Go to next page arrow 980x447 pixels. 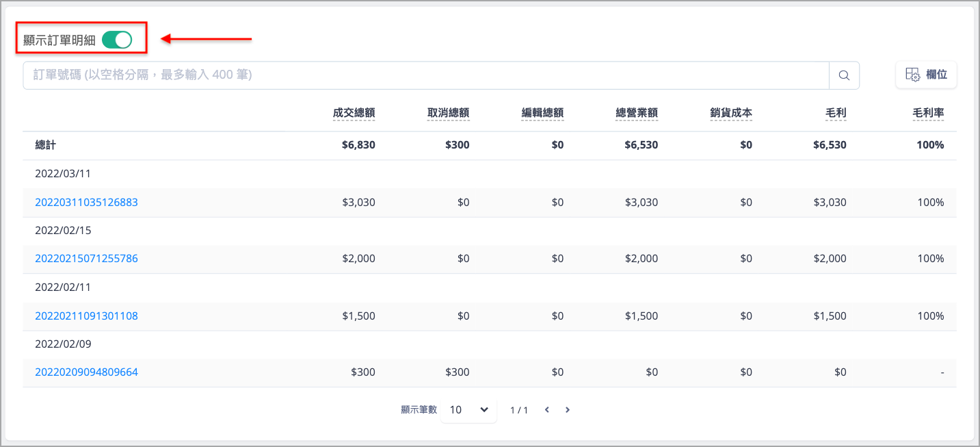point(568,410)
